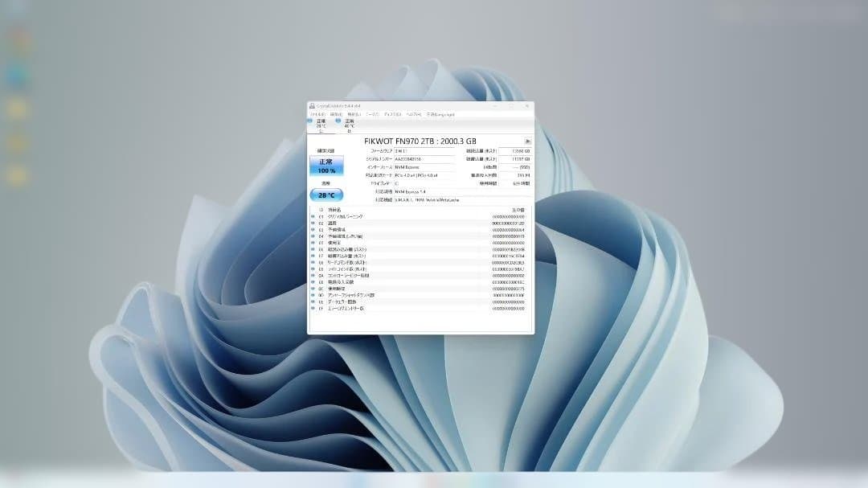Screen dimensions: 868x488
Task: Open the ディスク(D) menu
Action: point(392,114)
